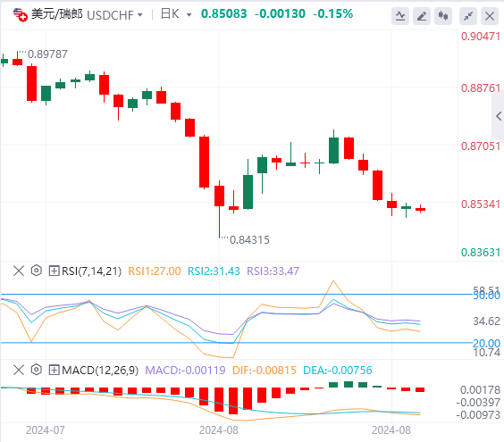Remove the RSI indicator panel
Viewport: 504px width, 442px height.
pos(19,271)
